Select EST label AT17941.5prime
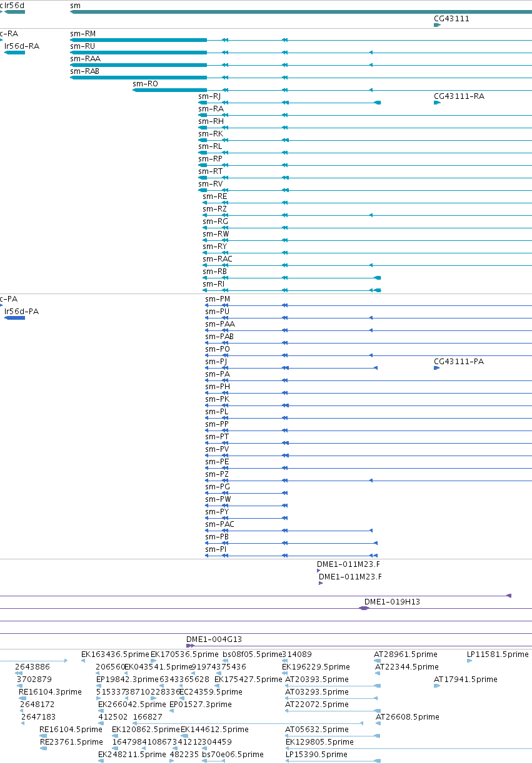 [x=466, y=680]
